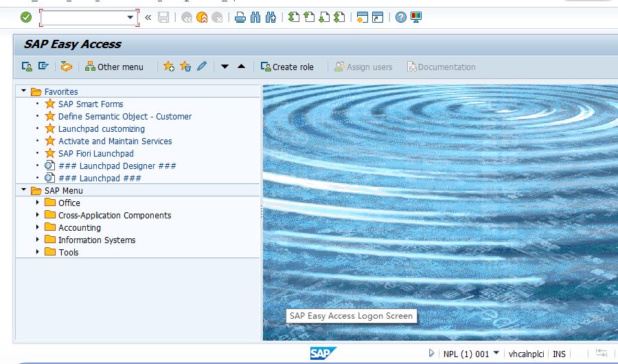Click the SAP Easy Access title text
This screenshot has height=364, width=618.
[73, 44]
